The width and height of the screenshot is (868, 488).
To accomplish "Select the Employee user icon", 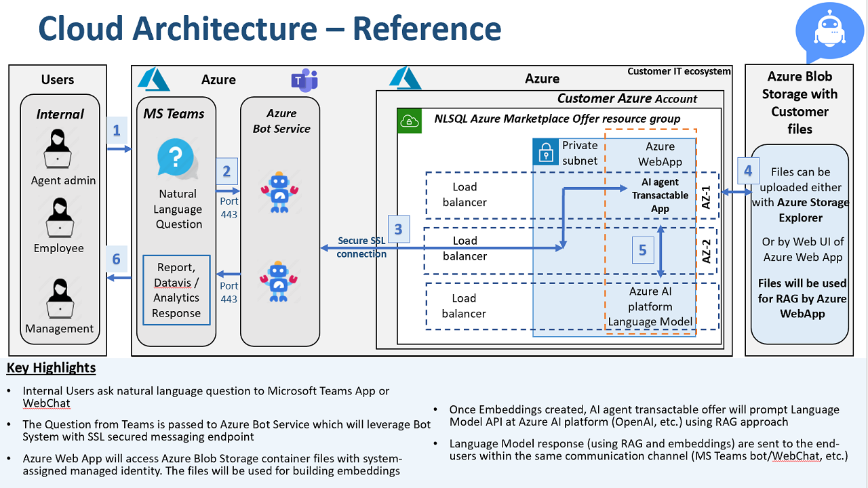I will point(59,218).
